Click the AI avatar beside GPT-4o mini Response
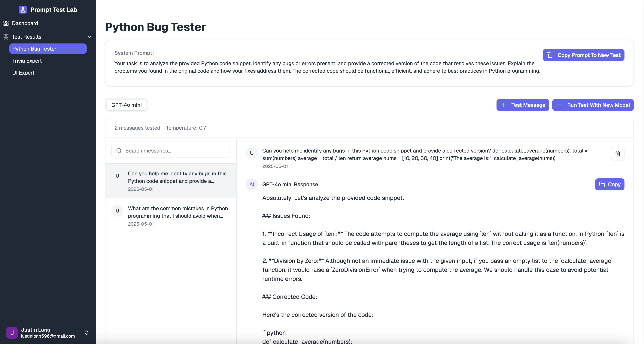The image size is (644, 344). tap(251, 185)
